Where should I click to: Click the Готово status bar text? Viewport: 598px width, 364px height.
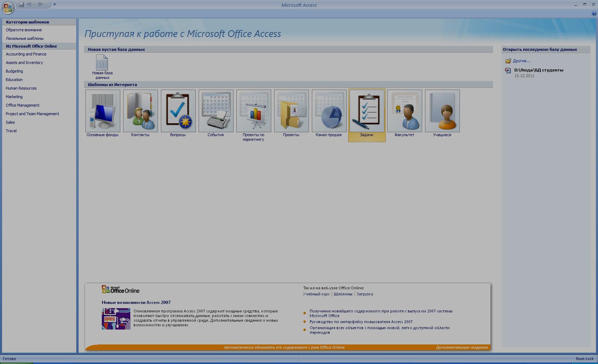(9, 359)
